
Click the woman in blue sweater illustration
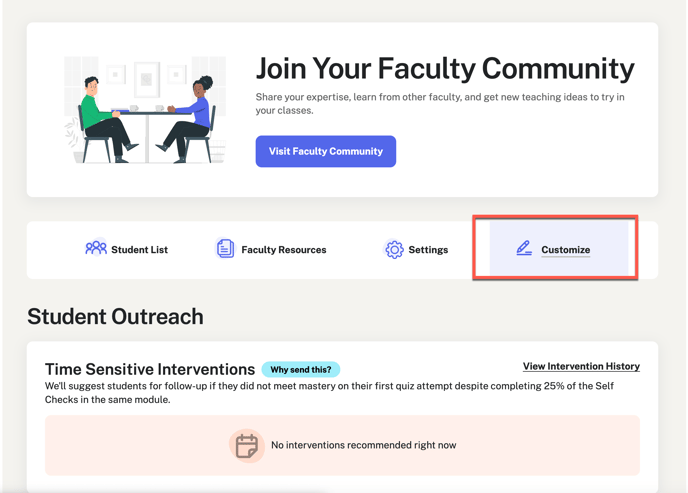pos(190,119)
